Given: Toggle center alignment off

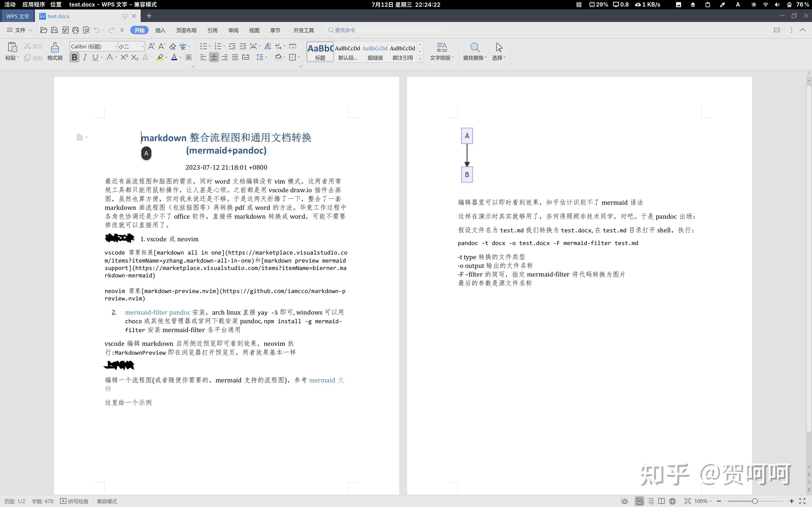Looking at the screenshot, I should coord(214,57).
